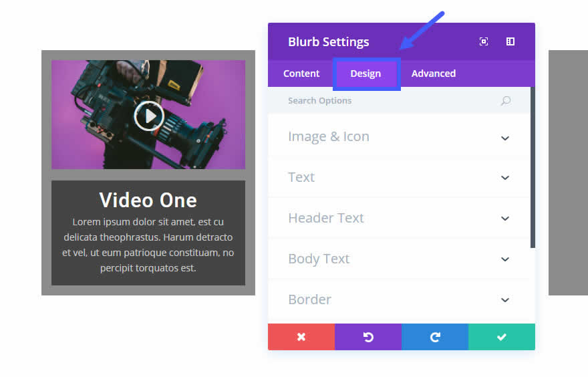
Task: Switch to the Advanced tab
Action: (x=434, y=74)
